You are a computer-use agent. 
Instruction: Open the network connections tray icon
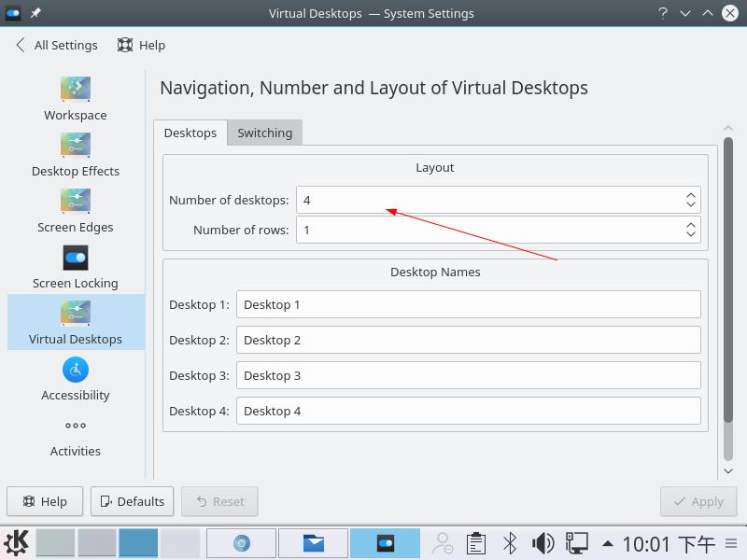tap(576, 543)
